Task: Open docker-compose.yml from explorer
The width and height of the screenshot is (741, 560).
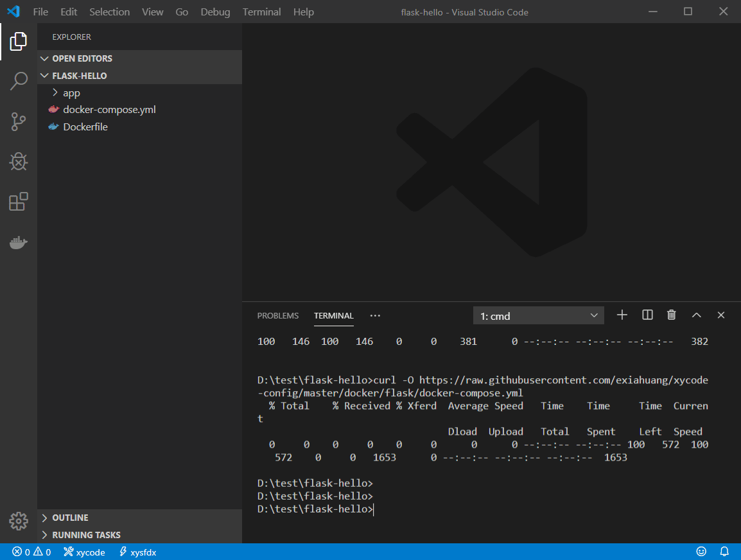Action: 109,109
